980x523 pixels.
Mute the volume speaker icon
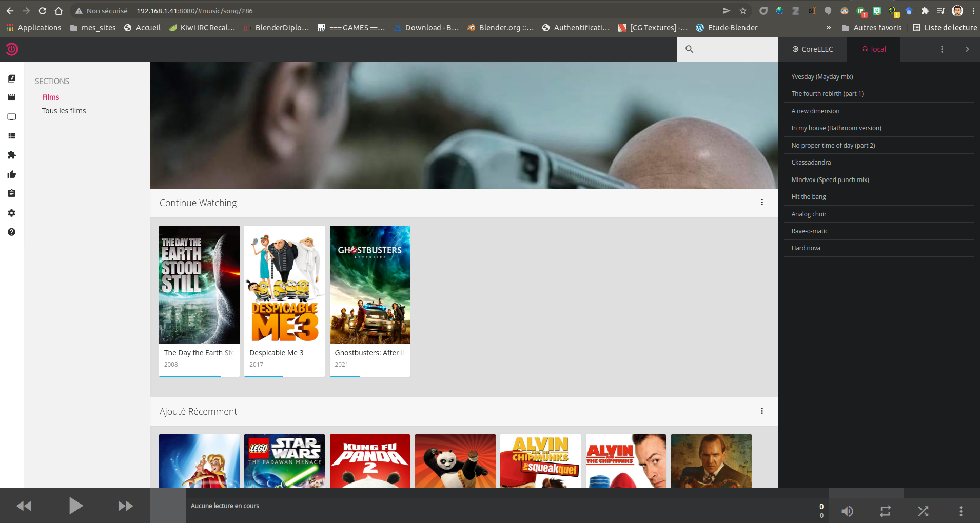(x=847, y=511)
